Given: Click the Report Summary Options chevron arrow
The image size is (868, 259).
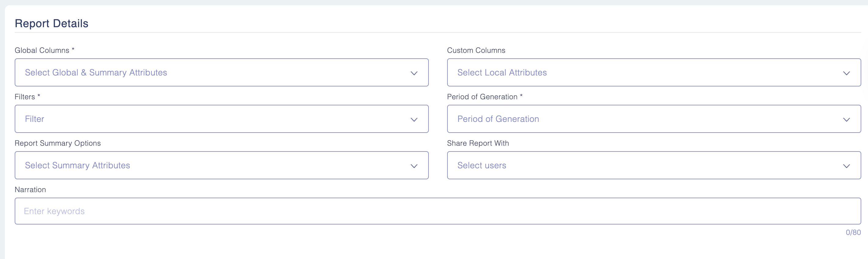Looking at the screenshot, I should pyautogui.click(x=414, y=166).
